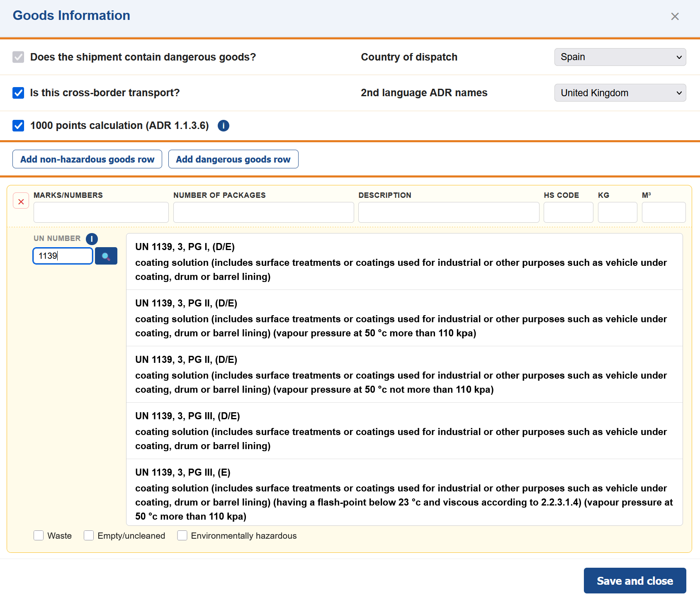Viewport: 700px width, 598px height.
Task: Focus the Description input field
Action: pyautogui.click(x=448, y=212)
